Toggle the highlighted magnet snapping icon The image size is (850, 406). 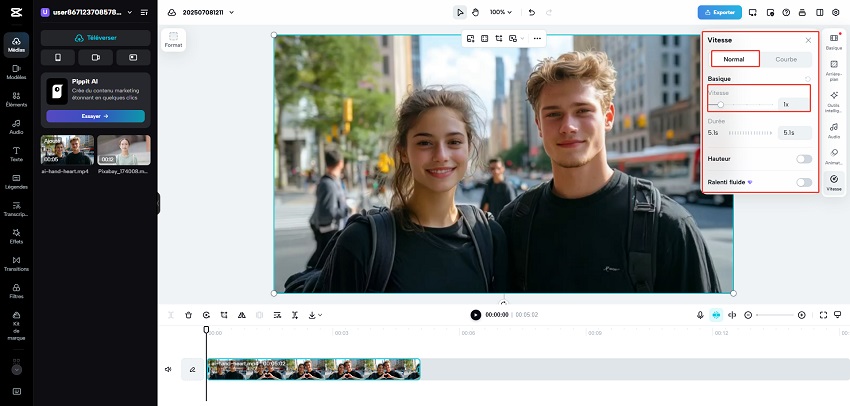(x=716, y=315)
